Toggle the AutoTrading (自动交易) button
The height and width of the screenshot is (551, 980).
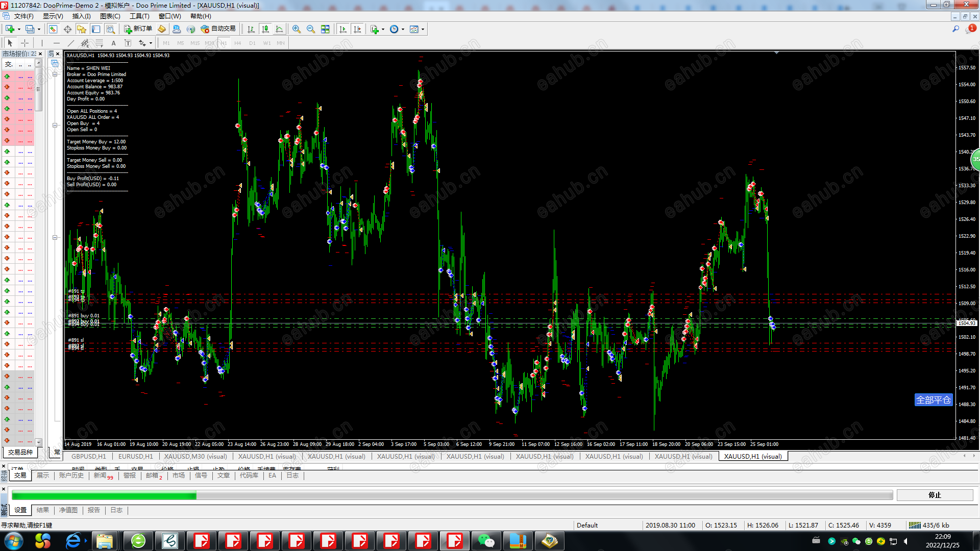click(218, 29)
